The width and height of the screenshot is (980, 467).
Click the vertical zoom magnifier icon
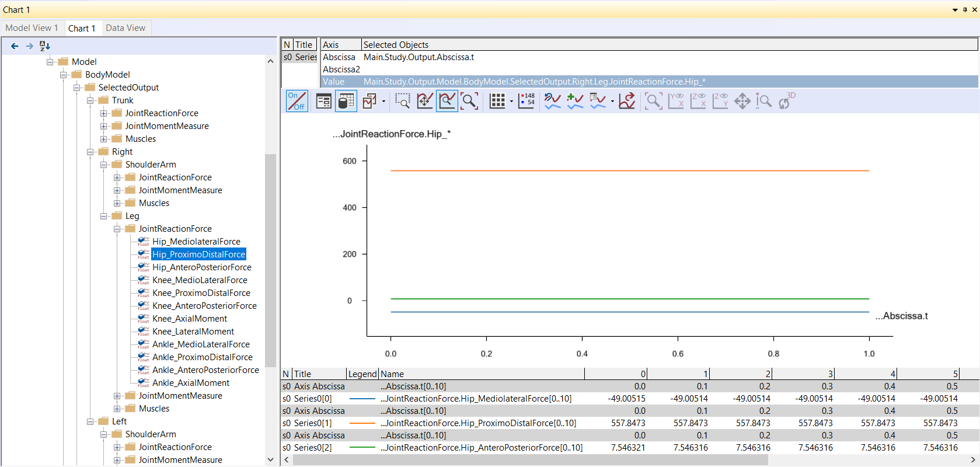point(763,101)
